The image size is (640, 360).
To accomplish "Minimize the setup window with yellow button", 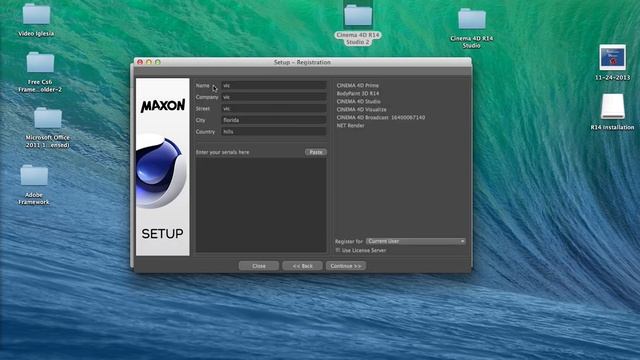I will pyautogui.click(x=149, y=62).
